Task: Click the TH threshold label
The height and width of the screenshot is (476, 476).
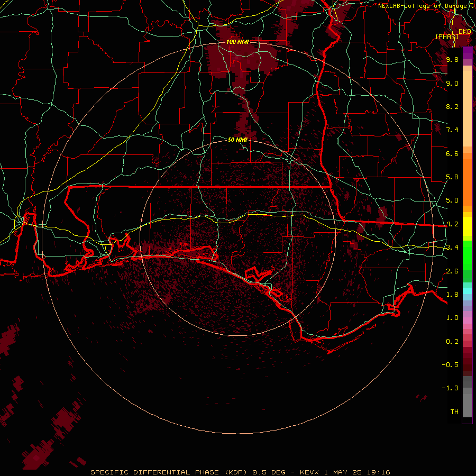Action: pyautogui.click(x=454, y=412)
